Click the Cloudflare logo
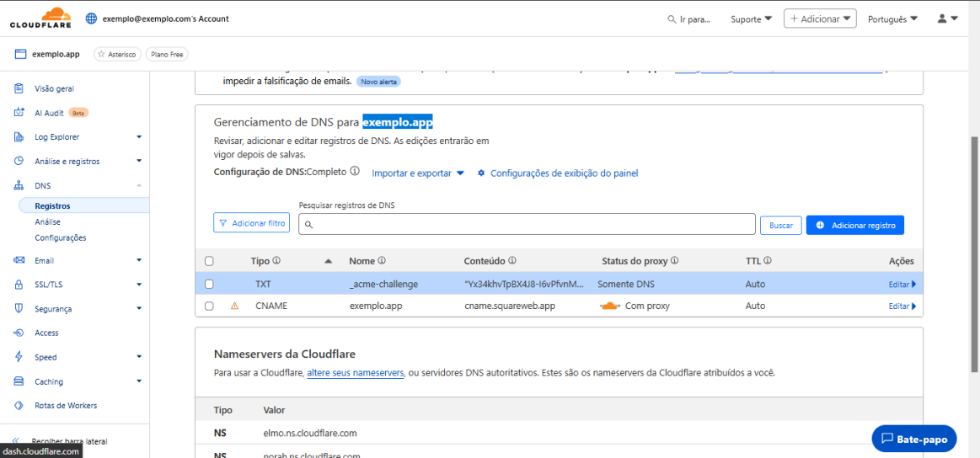Viewport: 980px width, 458px height. click(40, 19)
